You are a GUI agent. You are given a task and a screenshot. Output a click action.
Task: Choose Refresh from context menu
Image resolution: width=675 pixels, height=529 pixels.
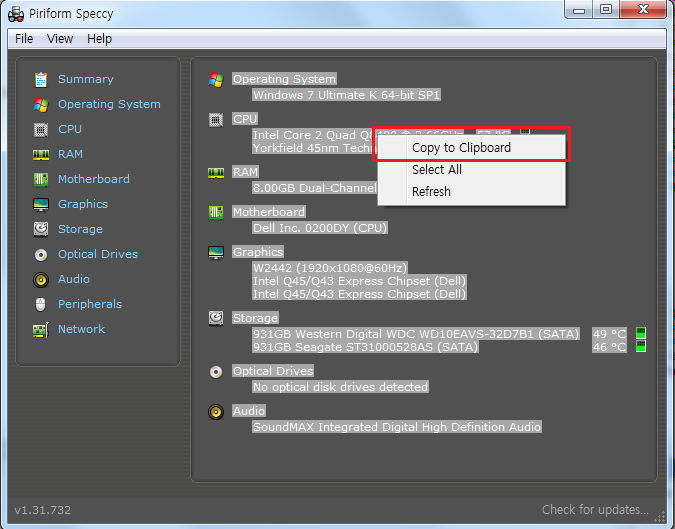(471, 192)
